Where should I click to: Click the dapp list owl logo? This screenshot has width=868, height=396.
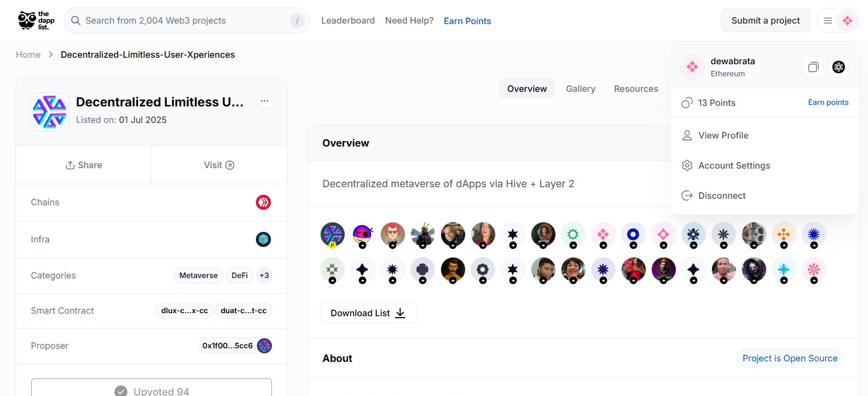pos(36,21)
